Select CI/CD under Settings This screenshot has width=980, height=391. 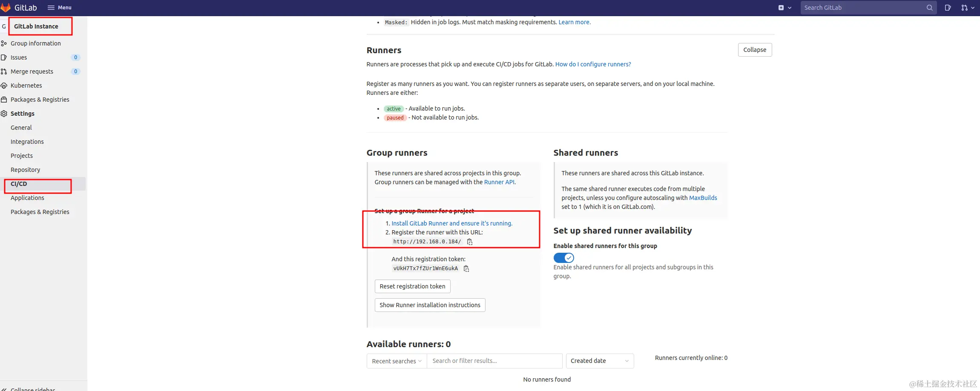19,184
